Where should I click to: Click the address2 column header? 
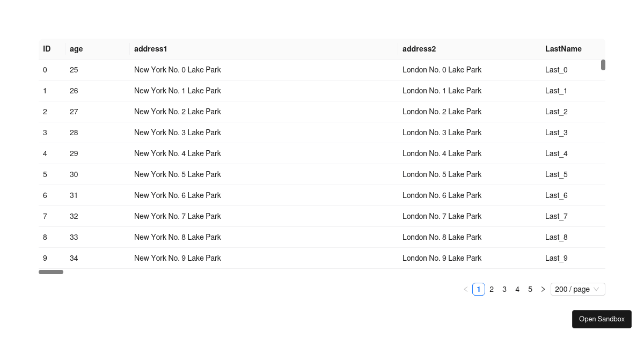(419, 49)
